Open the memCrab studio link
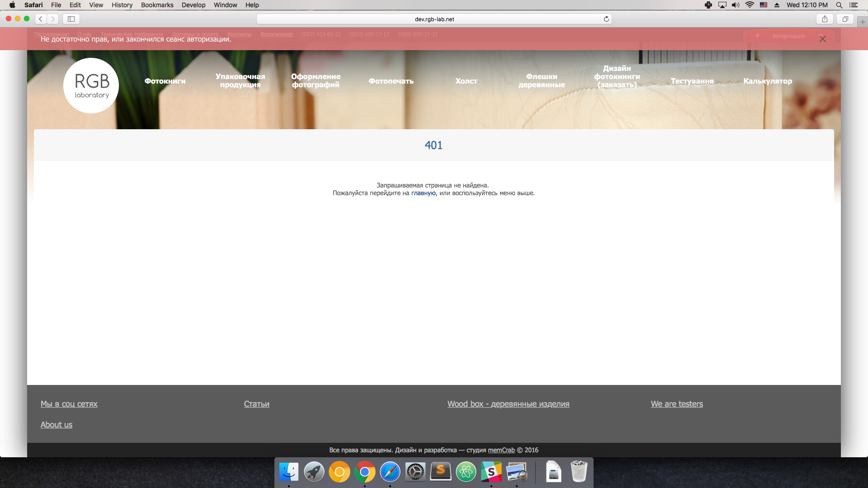Screen dimensions: 868x488 501,450
